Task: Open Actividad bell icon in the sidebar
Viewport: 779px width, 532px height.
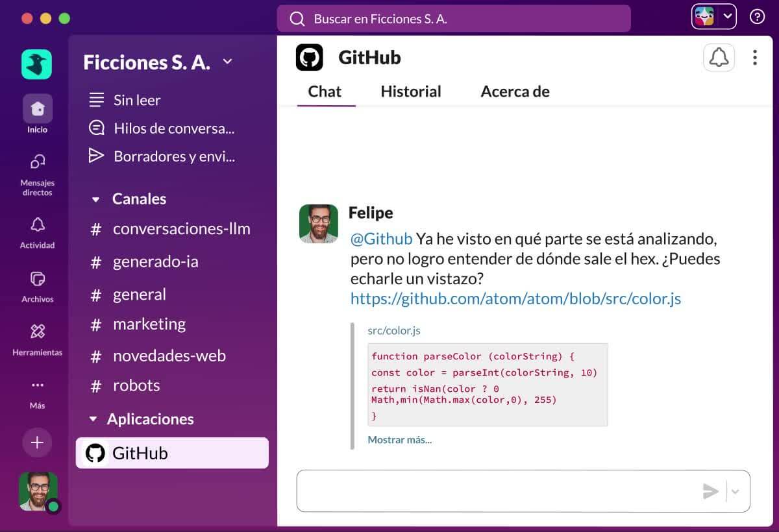Action: pos(38,224)
